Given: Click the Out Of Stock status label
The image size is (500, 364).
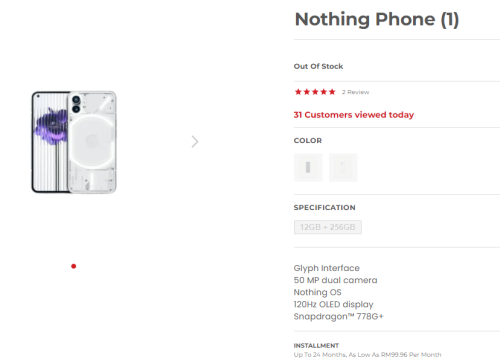Looking at the screenshot, I should pyautogui.click(x=318, y=66).
